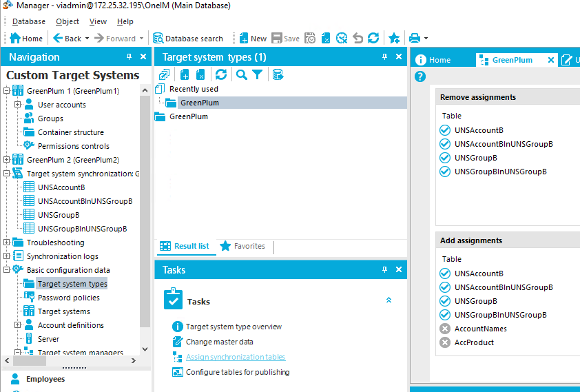
Task: Click the printer icon
Action: click(415, 38)
